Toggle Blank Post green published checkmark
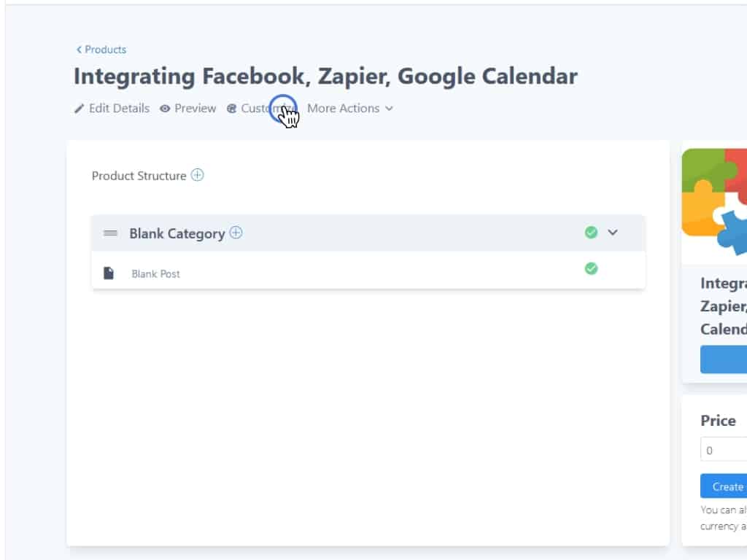This screenshot has width=747, height=560. point(591,268)
